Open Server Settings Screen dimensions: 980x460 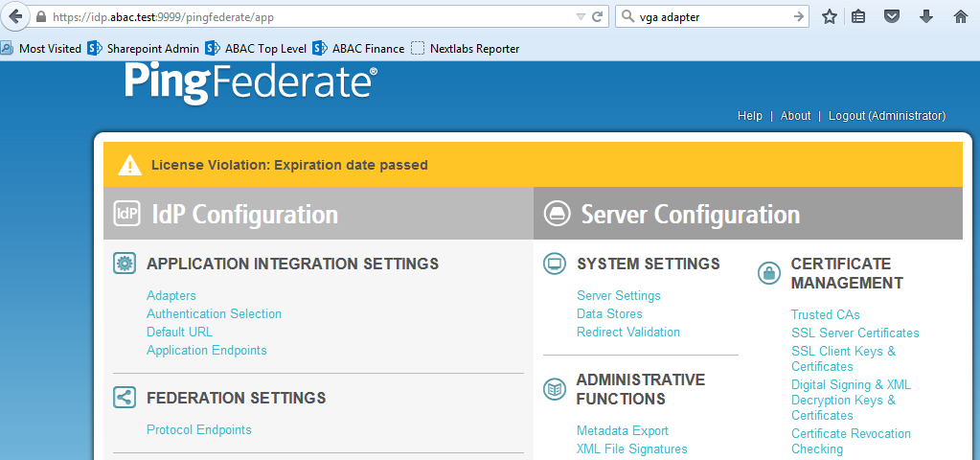tap(618, 295)
